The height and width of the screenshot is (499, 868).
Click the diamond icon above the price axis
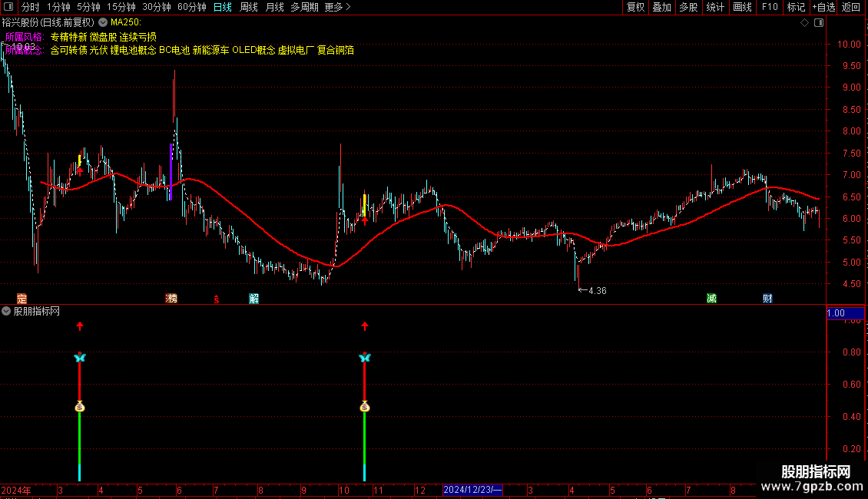[x=805, y=23]
